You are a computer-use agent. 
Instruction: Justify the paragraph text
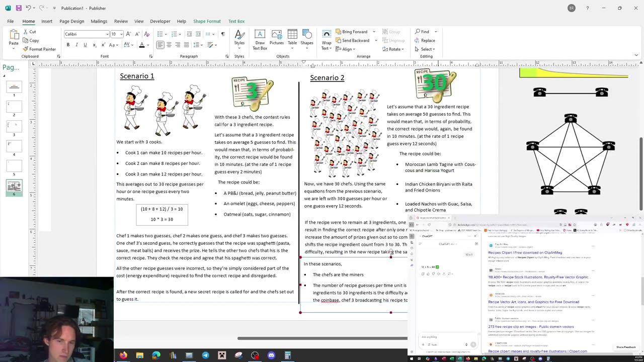[186, 45]
